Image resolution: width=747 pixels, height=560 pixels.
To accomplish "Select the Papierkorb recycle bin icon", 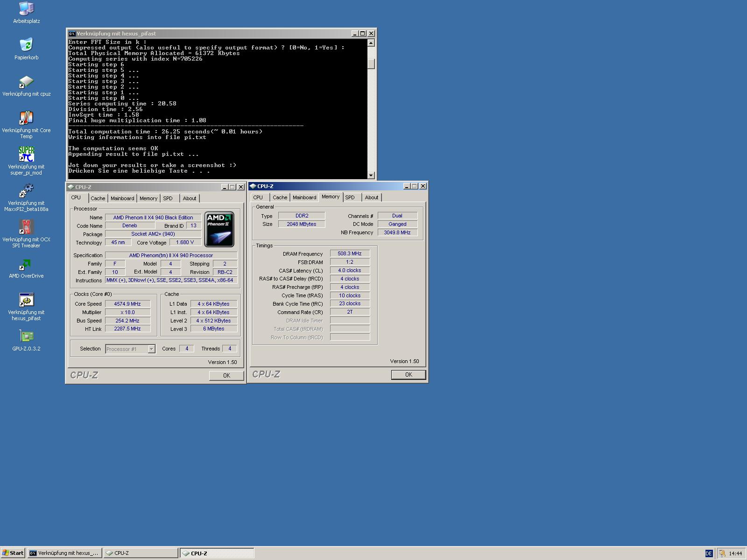I will (26, 45).
